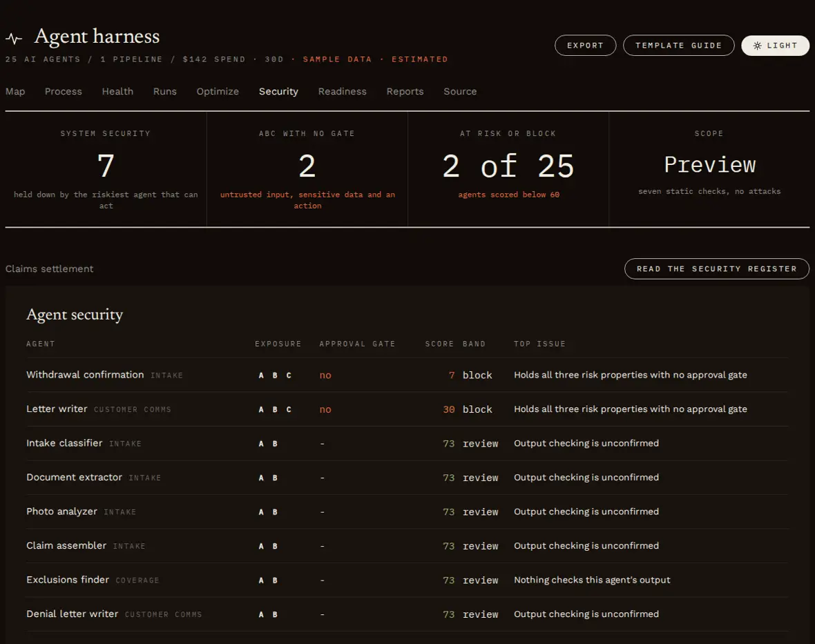Switch to the Process tab
The image size is (815, 644).
pyautogui.click(x=64, y=91)
